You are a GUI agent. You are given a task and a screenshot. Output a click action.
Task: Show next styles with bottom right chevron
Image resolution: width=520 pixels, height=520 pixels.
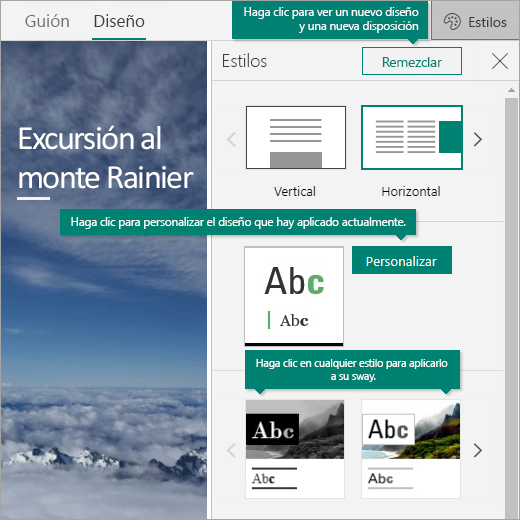click(x=478, y=450)
